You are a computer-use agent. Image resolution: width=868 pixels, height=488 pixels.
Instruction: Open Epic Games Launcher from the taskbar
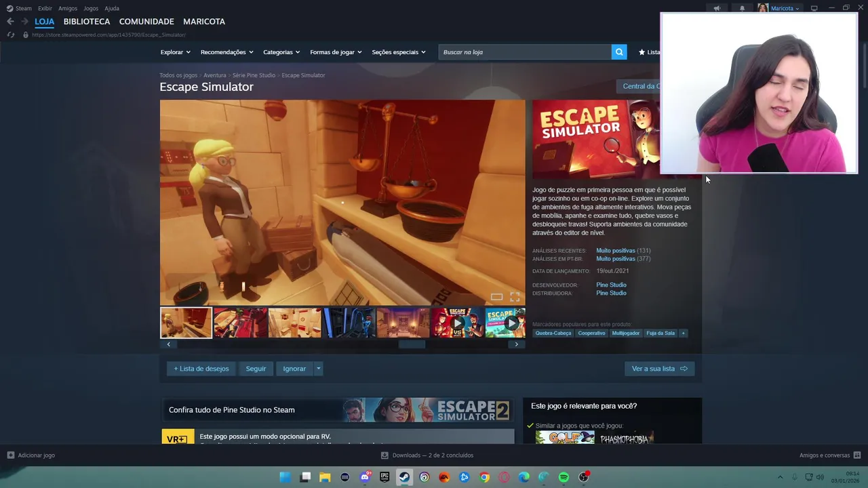click(x=384, y=477)
